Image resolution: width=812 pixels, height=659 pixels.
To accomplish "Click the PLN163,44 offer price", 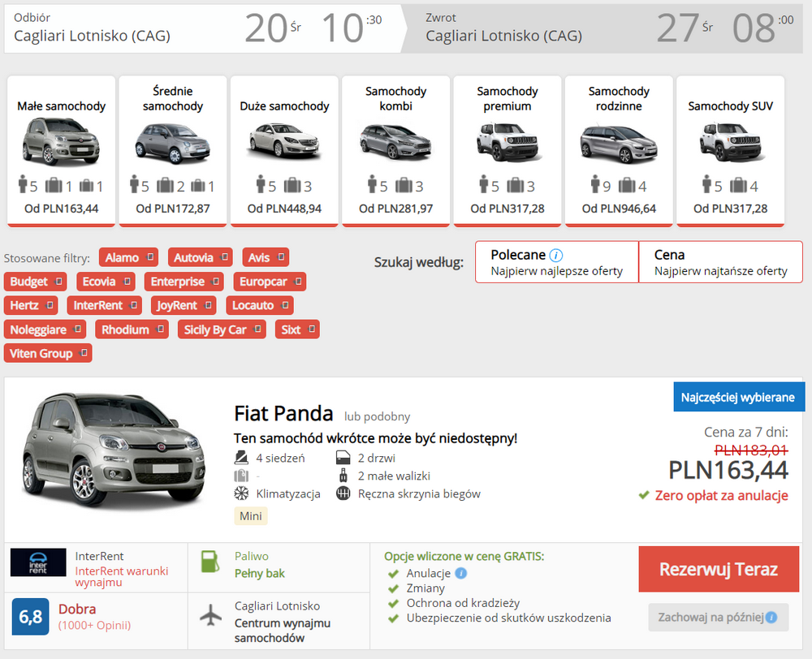I will [728, 471].
